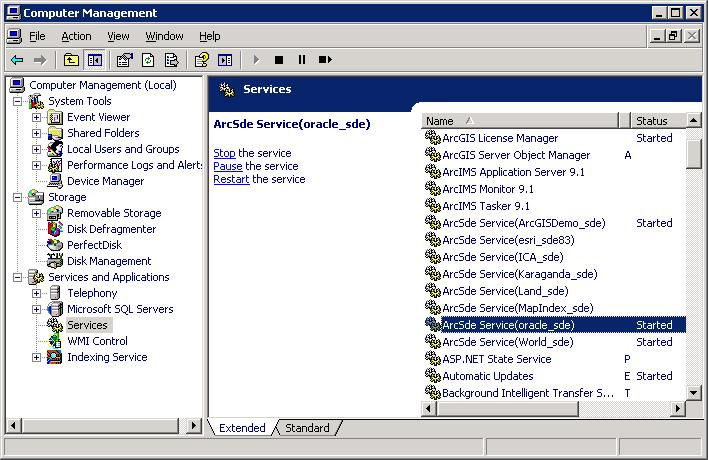Expand the Indexing Service node
The width and height of the screenshot is (708, 460).
click(36, 357)
